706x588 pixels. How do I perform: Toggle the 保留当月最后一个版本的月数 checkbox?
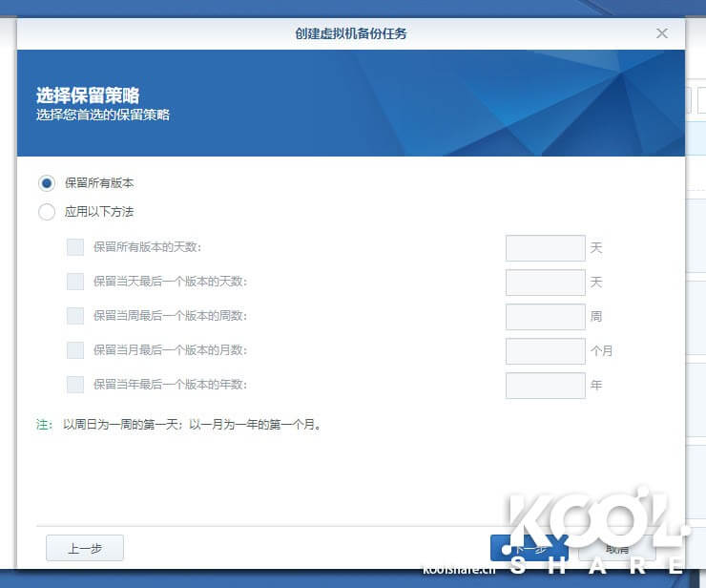click(75, 350)
